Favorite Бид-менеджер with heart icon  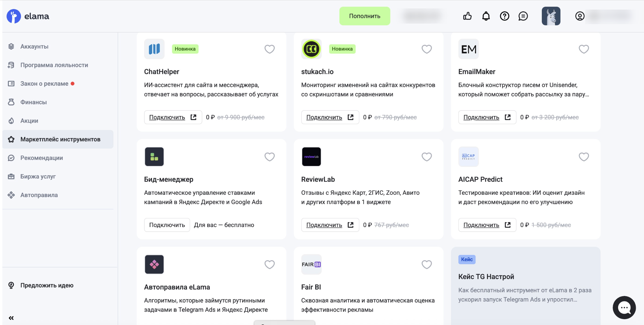point(269,157)
